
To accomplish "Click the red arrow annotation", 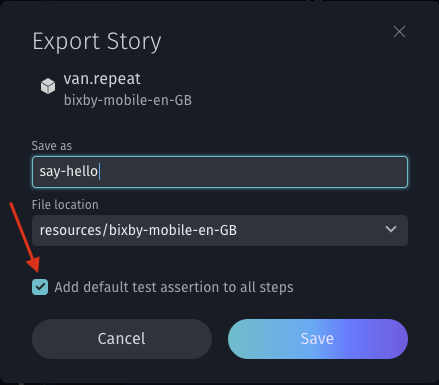I will 25,237.
